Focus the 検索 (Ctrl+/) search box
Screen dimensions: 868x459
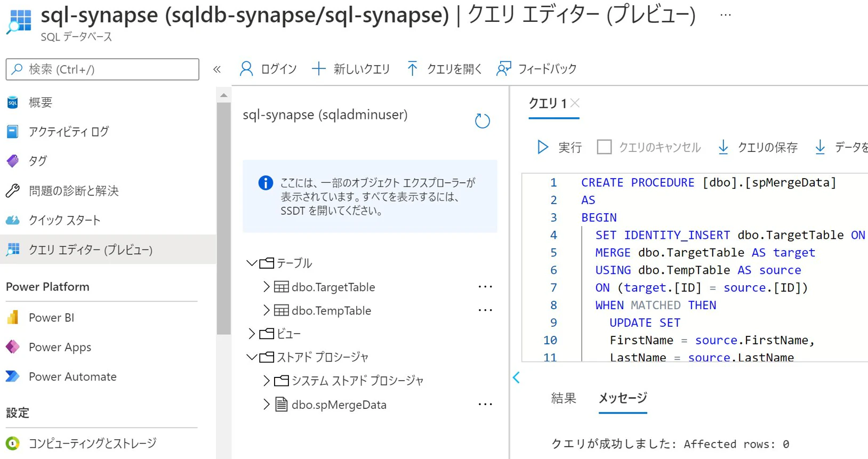[102, 69]
